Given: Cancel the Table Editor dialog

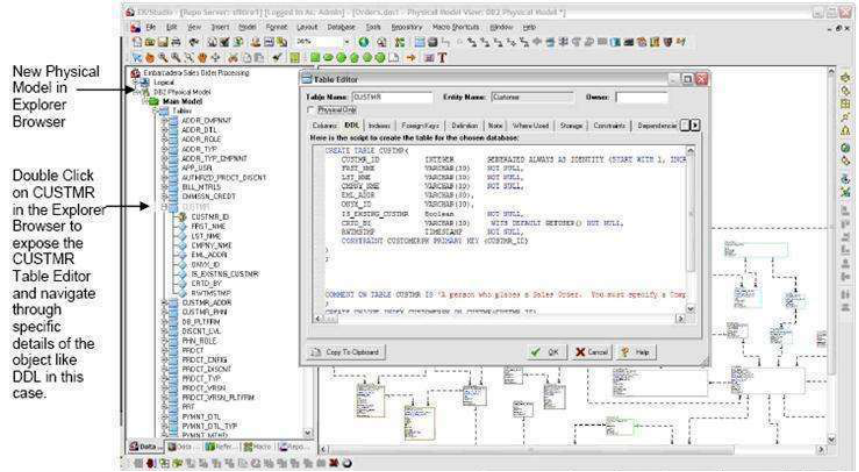Looking at the screenshot, I should (594, 352).
